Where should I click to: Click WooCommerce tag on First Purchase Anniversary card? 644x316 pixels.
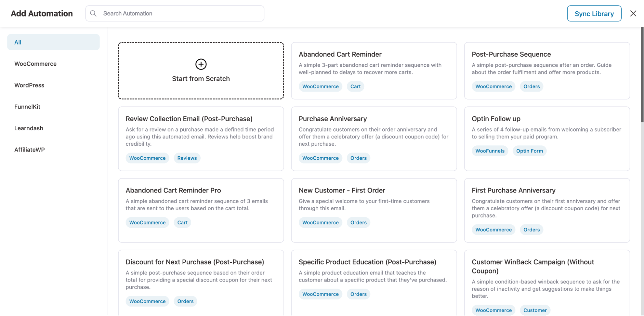[493, 230]
